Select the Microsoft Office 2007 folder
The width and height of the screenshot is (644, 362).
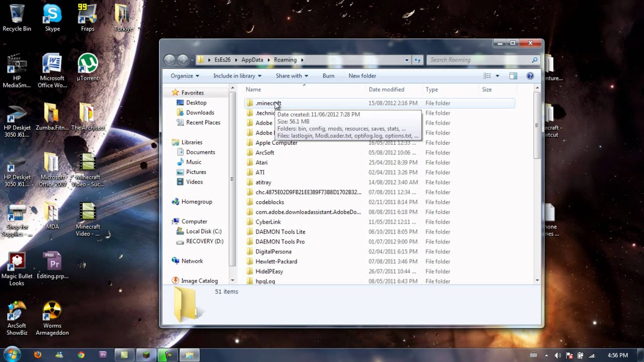[x=52, y=169]
